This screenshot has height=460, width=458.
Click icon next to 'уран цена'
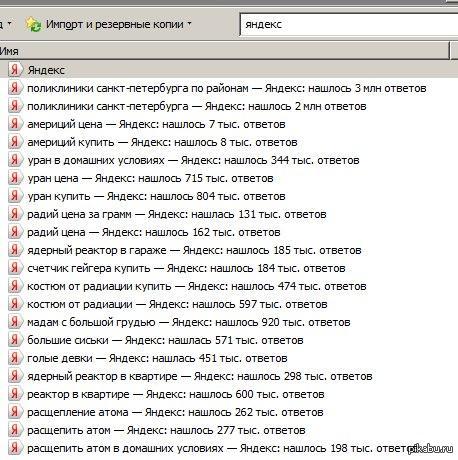(15, 178)
